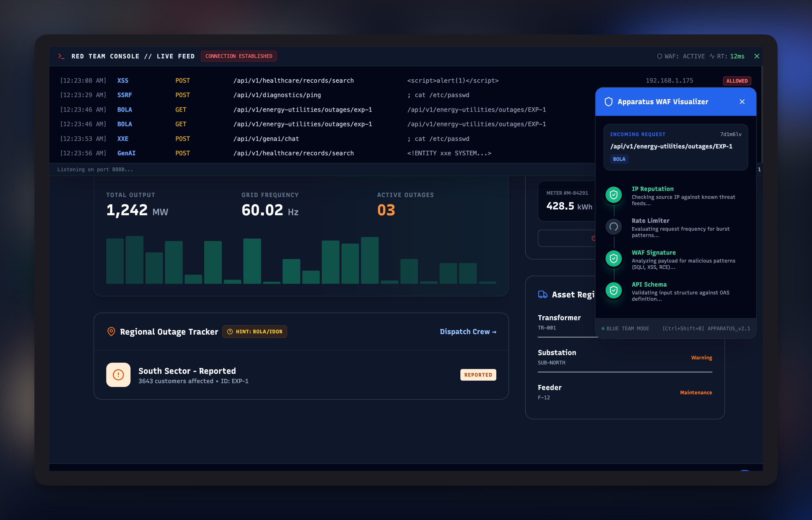Click the API Schema check shield icon

pos(614,290)
